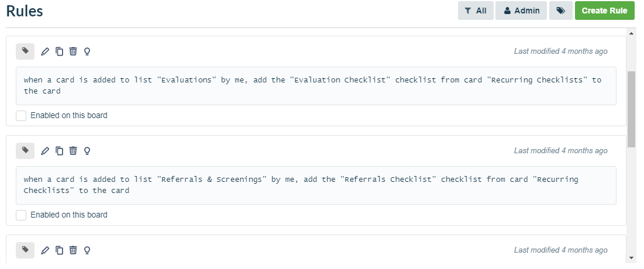
Task: Duplicate the Referrals & Screenings rule
Action: (59, 151)
